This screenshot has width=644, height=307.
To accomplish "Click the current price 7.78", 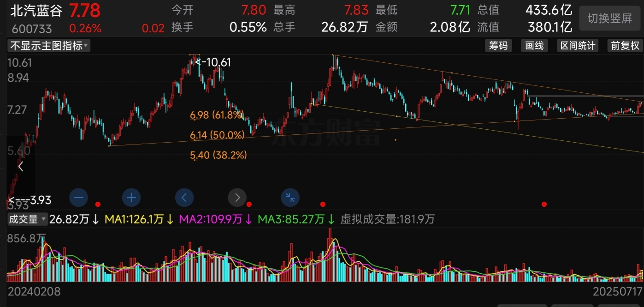I will [x=85, y=10].
